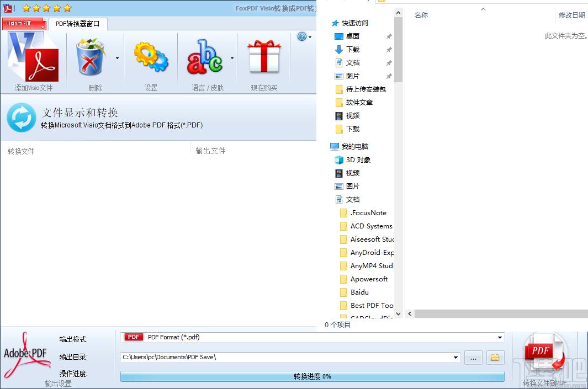Click left arrow of Explorer horizontal scrollbar
588x389 pixels.
(x=410, y=313)
